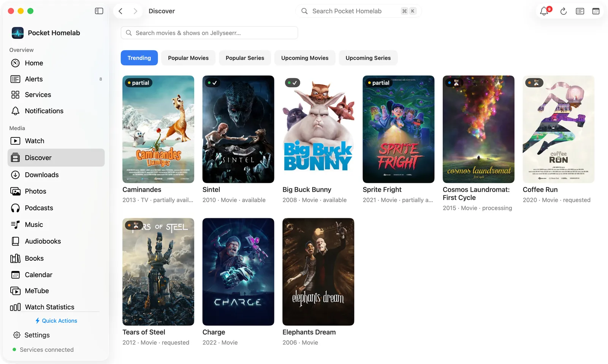Open the calendar icon in top toolbar

pyautogui.click(x=596, y=11)
